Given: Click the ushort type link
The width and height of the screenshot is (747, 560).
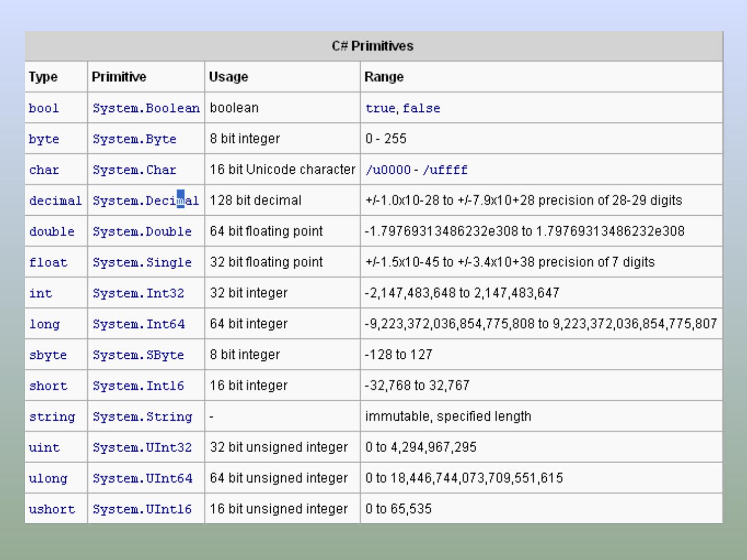Looking at the screenshot, I should 51,510.
